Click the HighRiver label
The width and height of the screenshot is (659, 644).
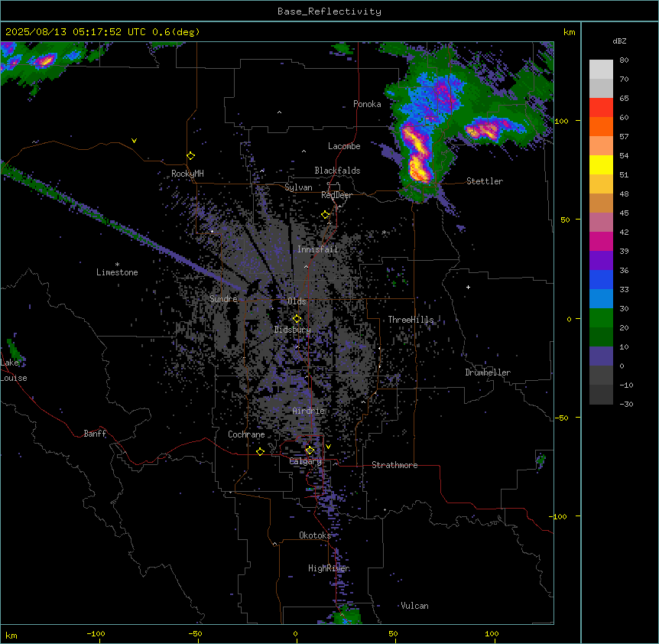(x=329, y=568)
